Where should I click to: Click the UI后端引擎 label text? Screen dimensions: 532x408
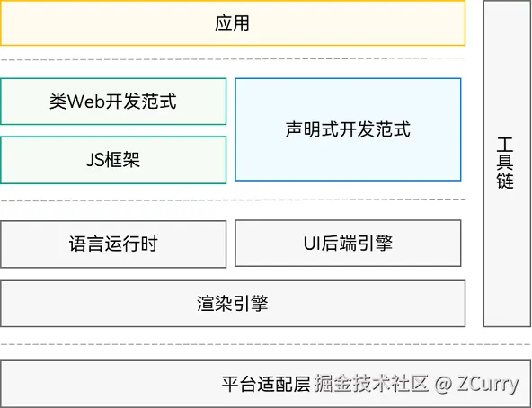[348, 243]
